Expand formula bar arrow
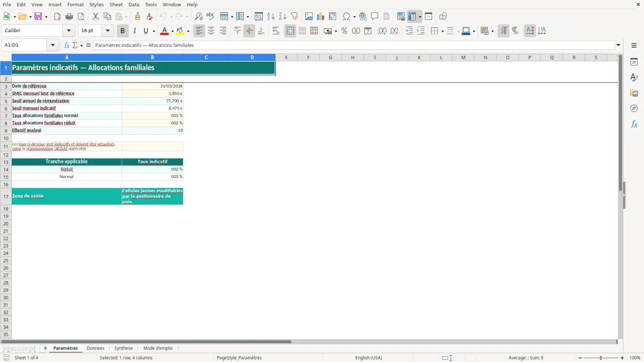644x362 pixels. (x=618, y=45)
